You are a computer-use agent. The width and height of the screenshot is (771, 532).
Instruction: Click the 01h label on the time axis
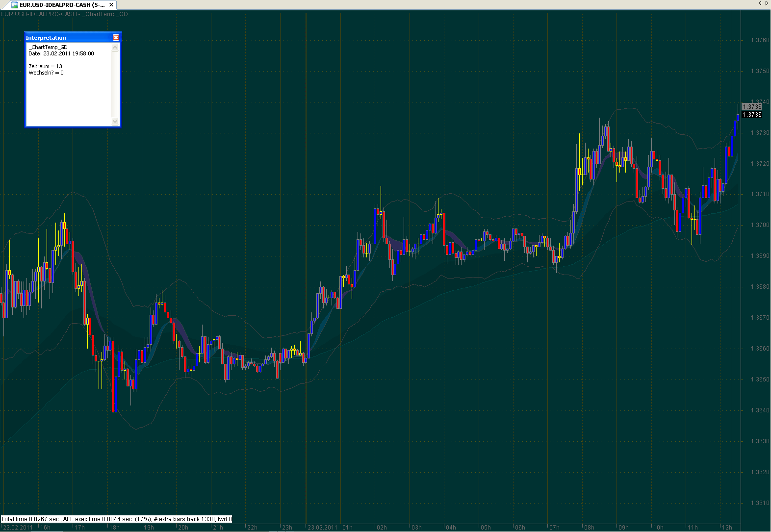[347, 528]
